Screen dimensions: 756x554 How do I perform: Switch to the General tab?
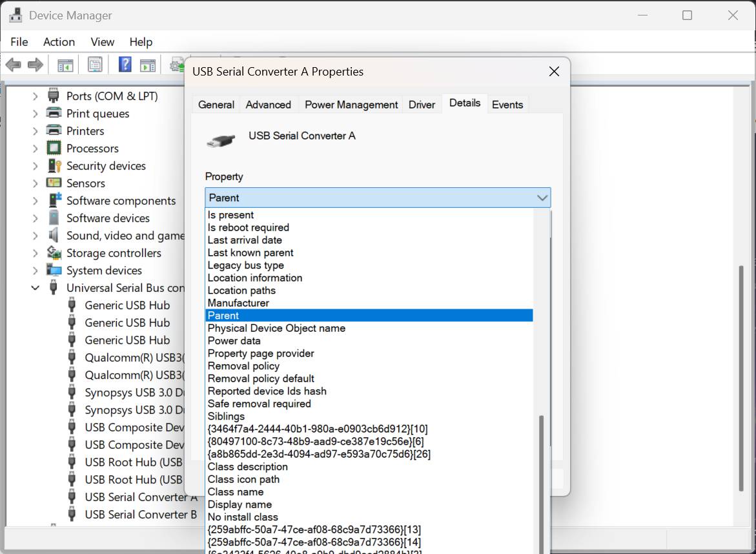point(216,105)
